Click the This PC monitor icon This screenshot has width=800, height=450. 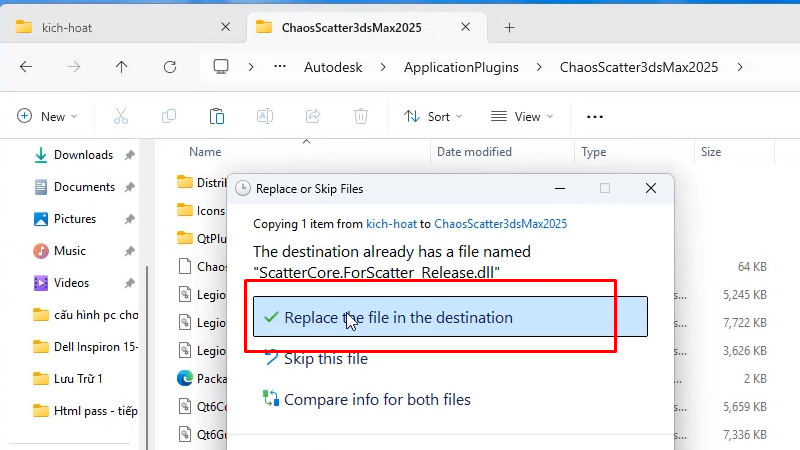[221, 67]
